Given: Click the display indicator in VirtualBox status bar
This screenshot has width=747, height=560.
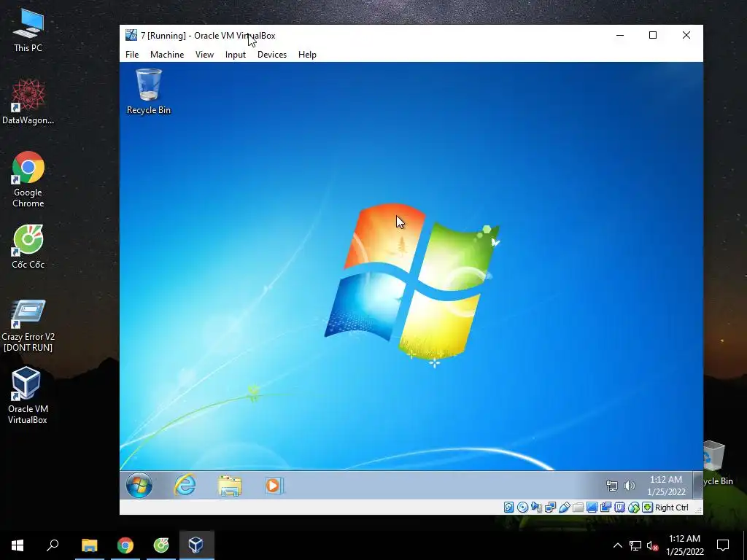Looking at the screenshot, I should [592, 507].
